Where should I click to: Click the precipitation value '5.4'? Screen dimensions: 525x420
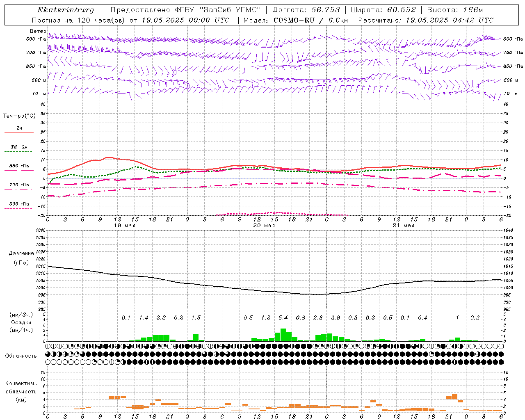tap(283, 318)
